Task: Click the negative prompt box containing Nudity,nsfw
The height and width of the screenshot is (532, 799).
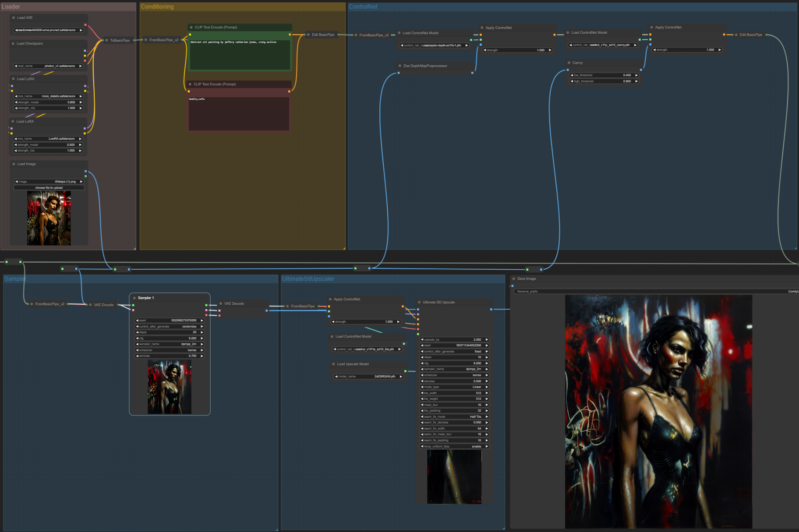Action: 239,113
